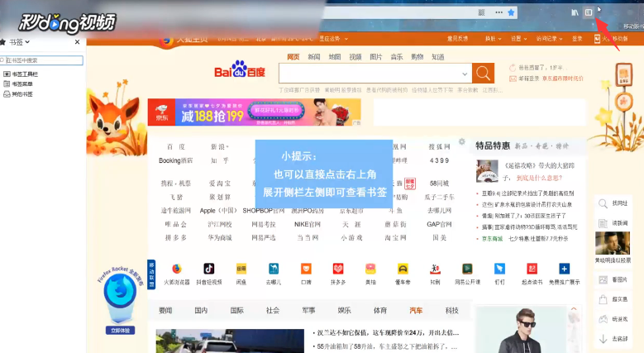Open the weather forecast dropdown arrow
Viewport: 644px width, 353px height.
click(x=346, y=39)
